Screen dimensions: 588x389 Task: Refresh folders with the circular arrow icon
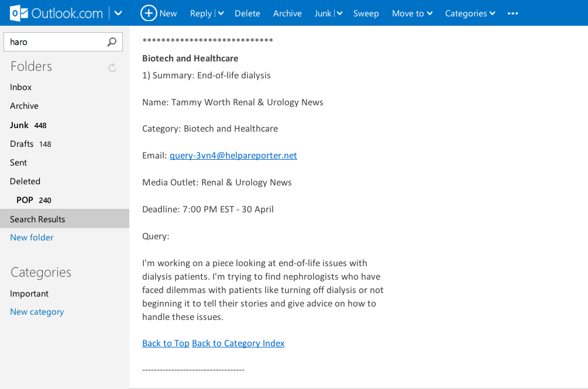point(112,67)
